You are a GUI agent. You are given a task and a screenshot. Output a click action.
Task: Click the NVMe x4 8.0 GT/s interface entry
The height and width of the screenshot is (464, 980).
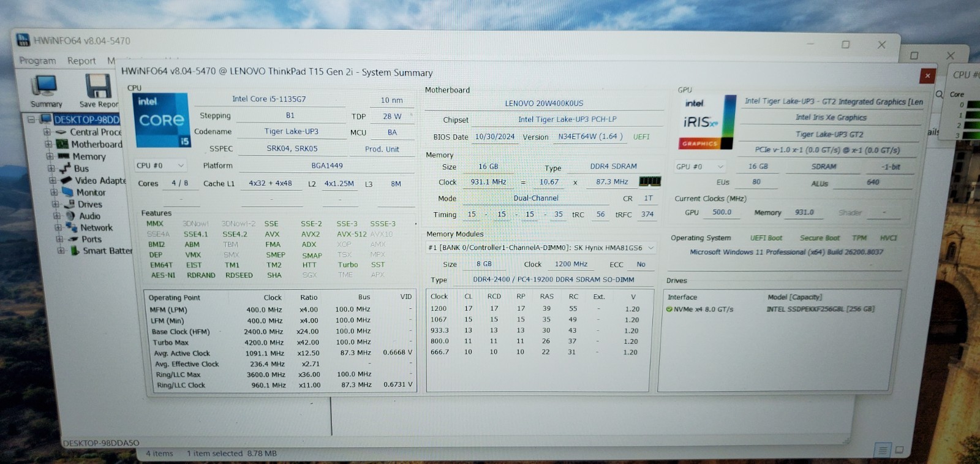click(703, 309)
